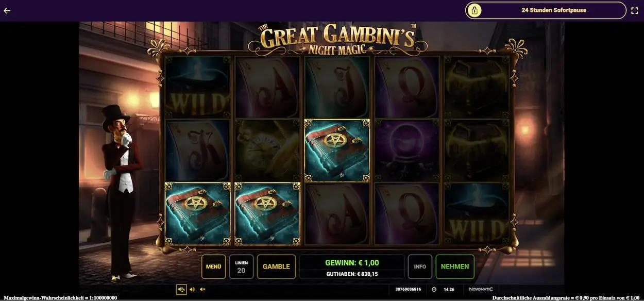Open the INFO paytable
This screenshot has width=644, height=301.
pyautogui.click(x=420, y=266)
